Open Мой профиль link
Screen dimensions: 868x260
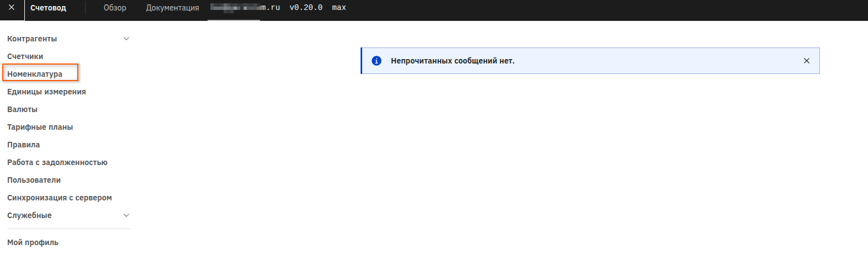click(33, 242)
